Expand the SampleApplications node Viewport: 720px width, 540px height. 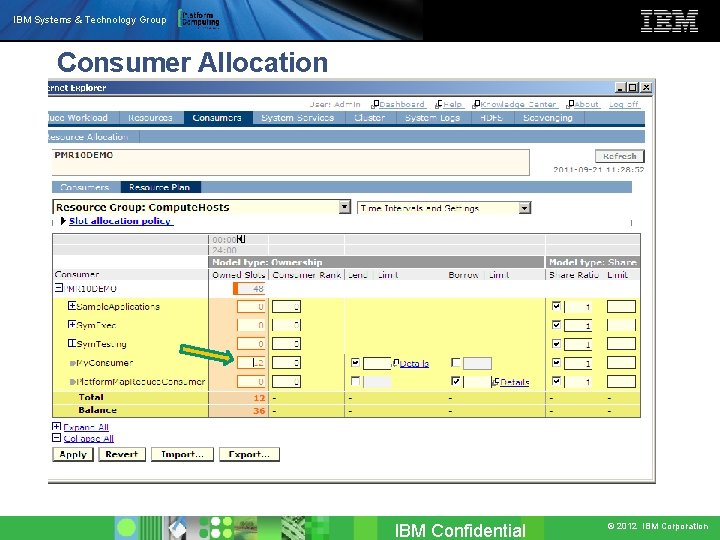[x=72, y=305]
